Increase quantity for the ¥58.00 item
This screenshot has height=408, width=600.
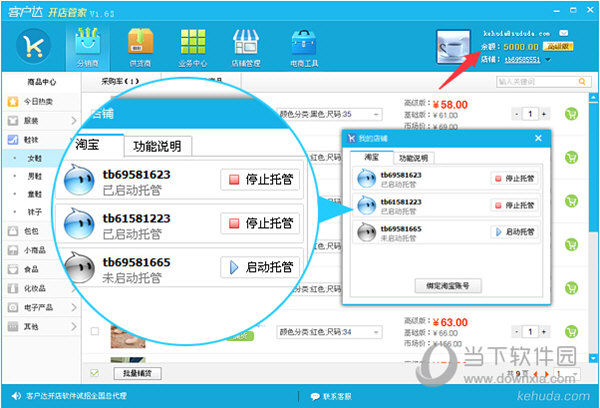point(544,114)
